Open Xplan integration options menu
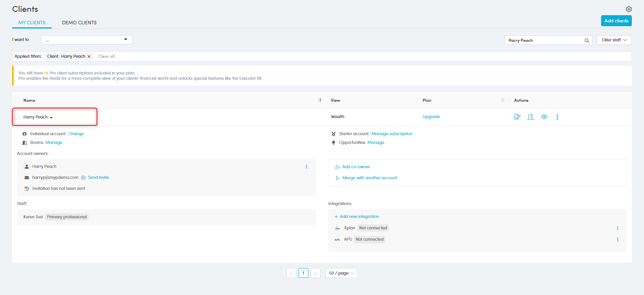Viewport: 644px width, 295px height. tap(617, 228)
